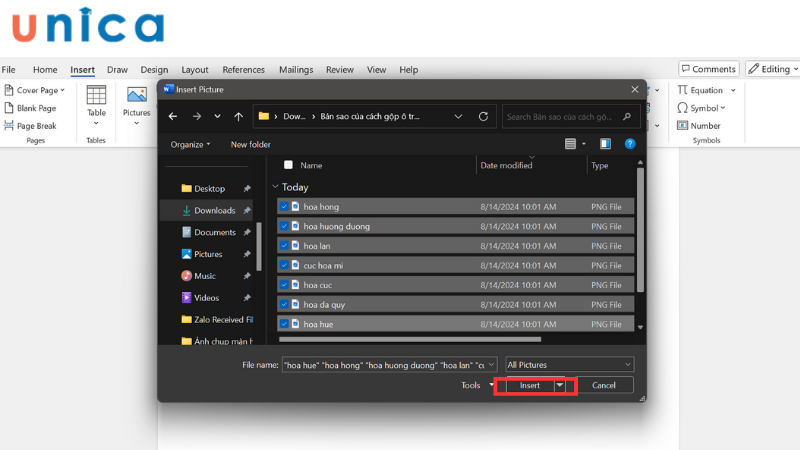Image resolution: width=800 pixels, height=450 pixels.
Task: Collapse the Today group chevron
Action: pyautogui.click(x=275, y=187)
